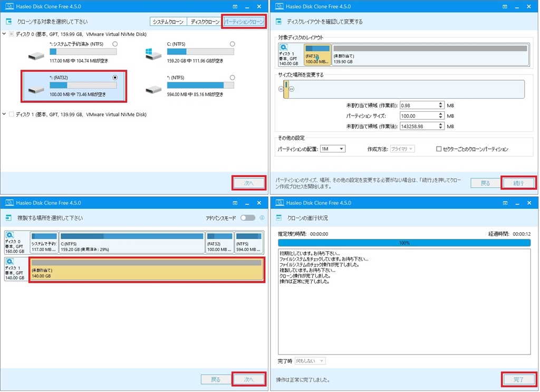This screenshot has width=540, height=392.
Task: Select the (FAT32) 100.00 MB block on Disk 0
Action: (219, 243)
